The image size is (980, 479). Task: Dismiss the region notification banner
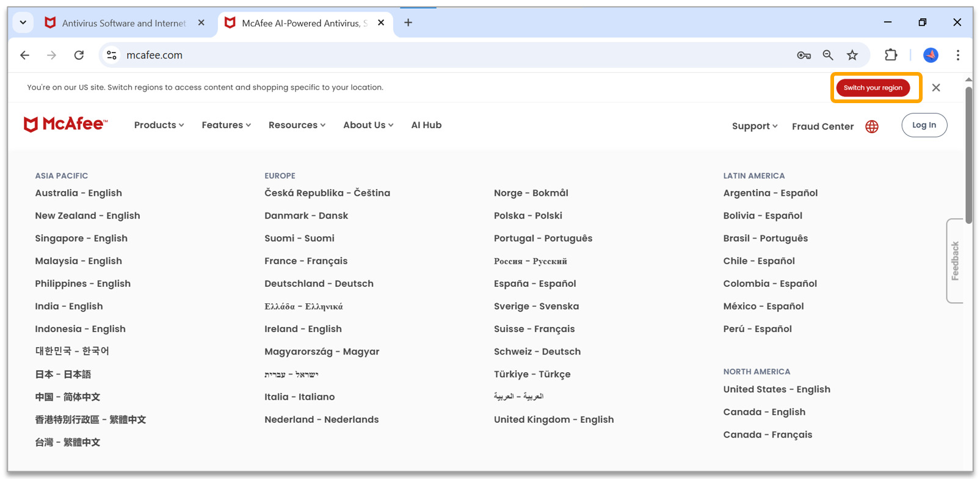click(935, 88)
